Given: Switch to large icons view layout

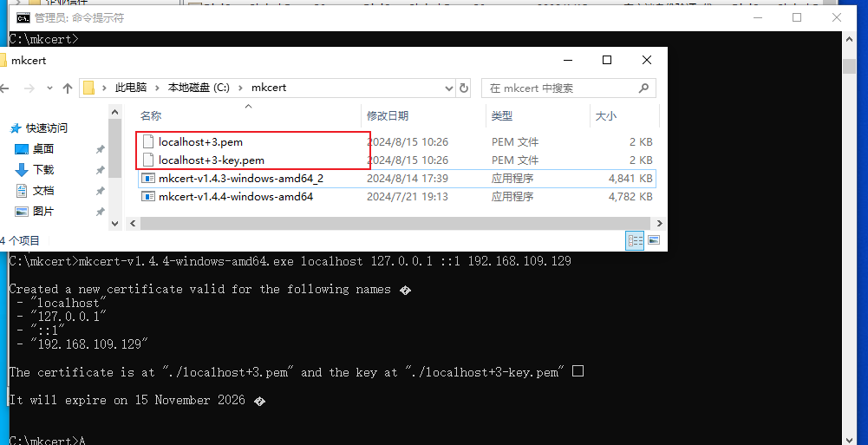Looking at the screenshot, I should [653, 240].
